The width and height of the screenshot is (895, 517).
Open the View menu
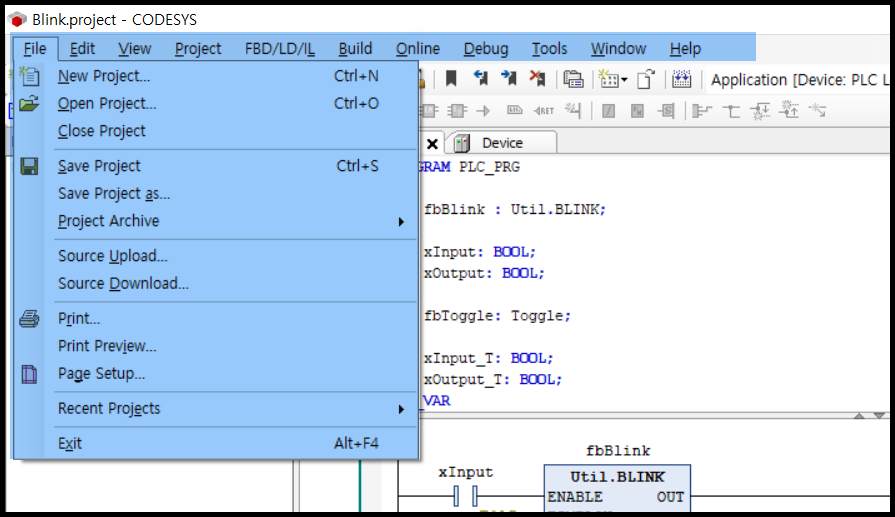pyautogui.click(x=135, y=49)
